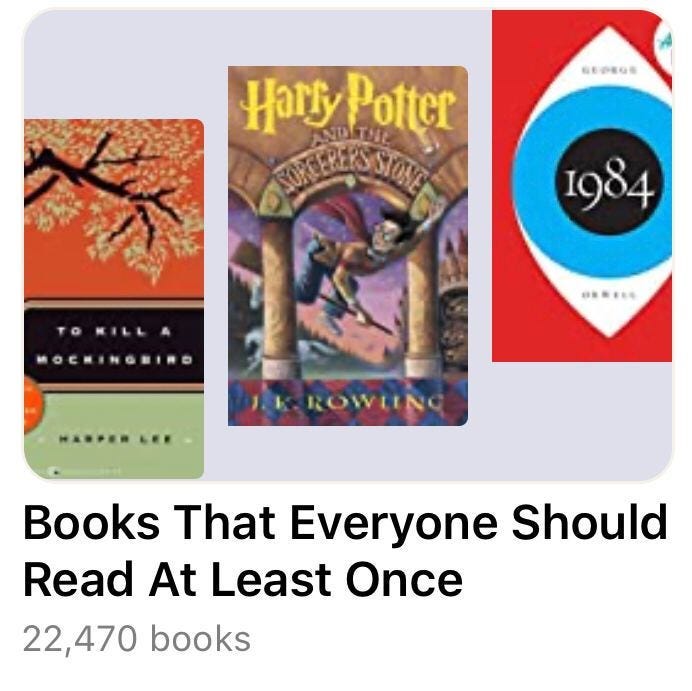
Task: Tap the black To Kill a Mockingbird title band
Action: (x=114, y=346)
